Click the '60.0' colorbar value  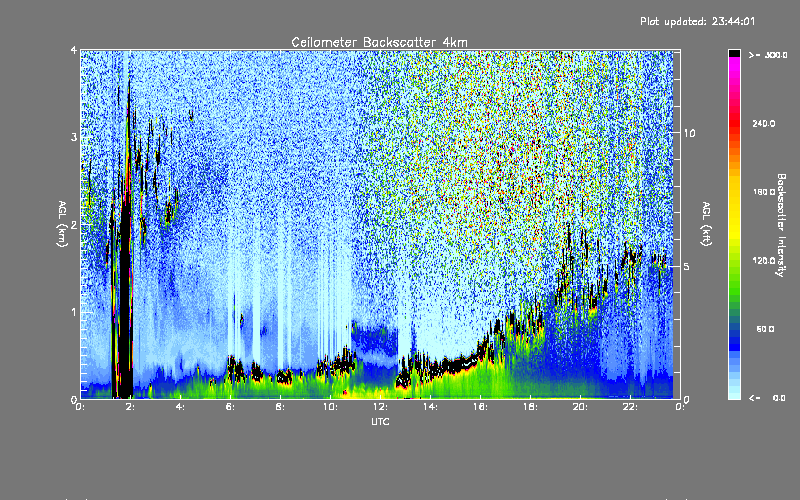tap(765, 329)
